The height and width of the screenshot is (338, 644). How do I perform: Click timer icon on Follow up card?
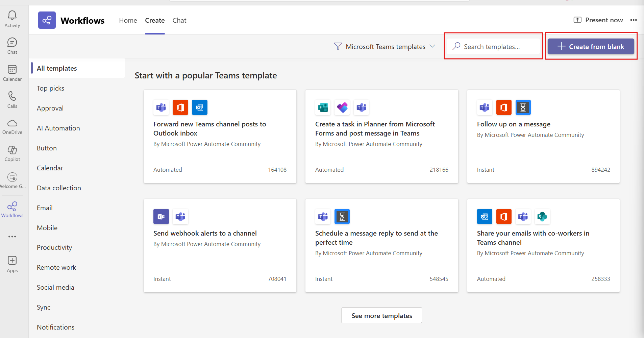click(523, 107)
